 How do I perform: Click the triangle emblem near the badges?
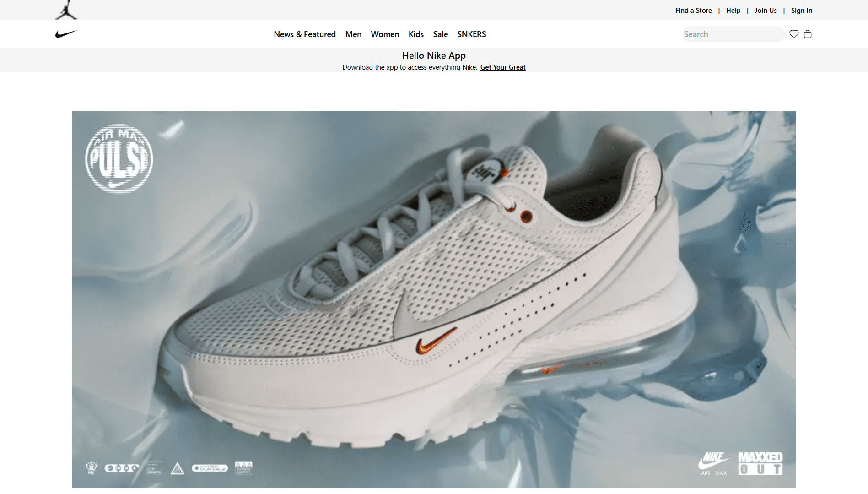178,468
